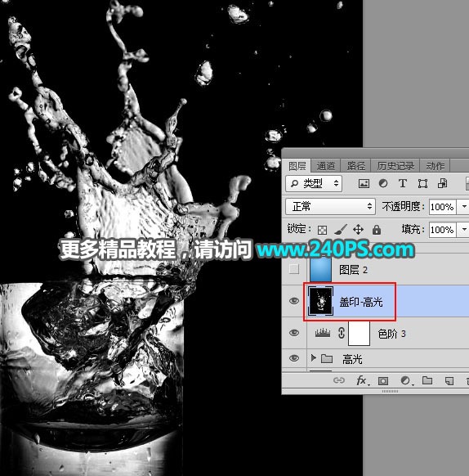Open the 动作 (Actions) tab
469x476 pixels.
pos(435,166)
